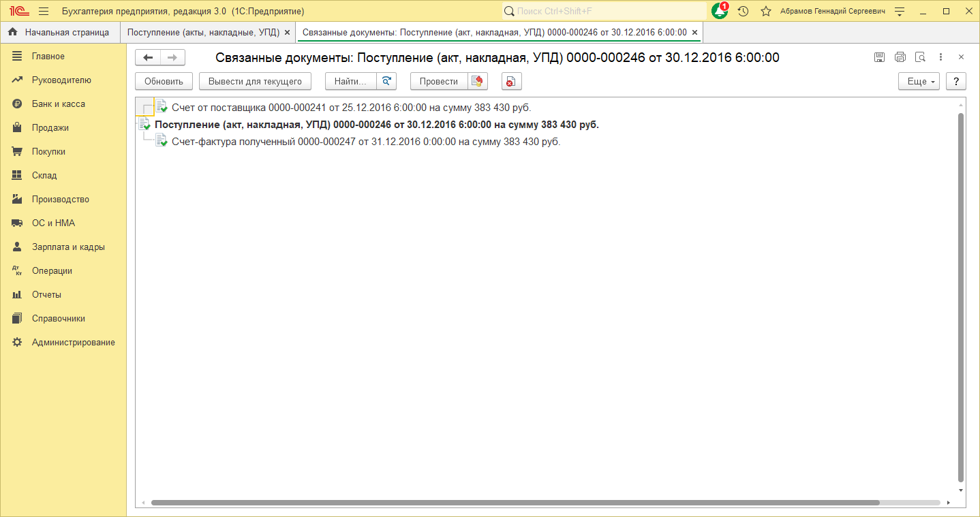Click the cancel posting icon beside Провести

[x=478, y=82]
